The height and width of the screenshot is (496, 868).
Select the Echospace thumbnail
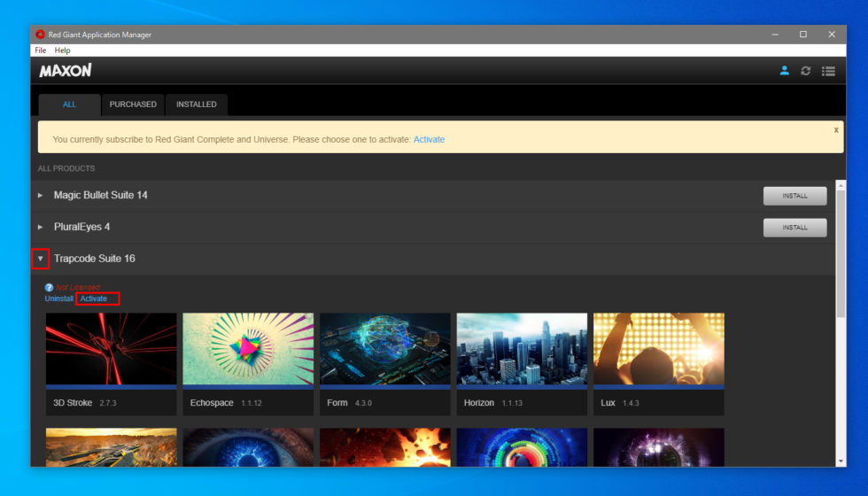tap(248, 349)
